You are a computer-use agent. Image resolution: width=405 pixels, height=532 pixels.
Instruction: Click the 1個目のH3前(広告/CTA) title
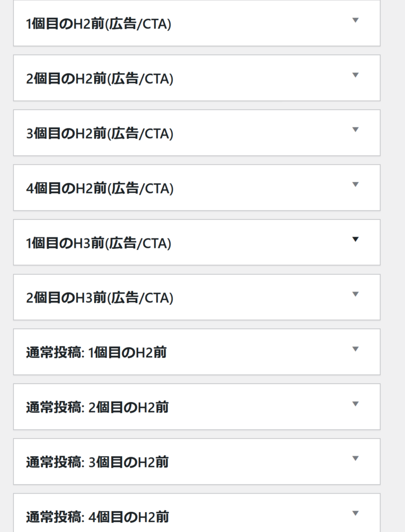(99, 243)
